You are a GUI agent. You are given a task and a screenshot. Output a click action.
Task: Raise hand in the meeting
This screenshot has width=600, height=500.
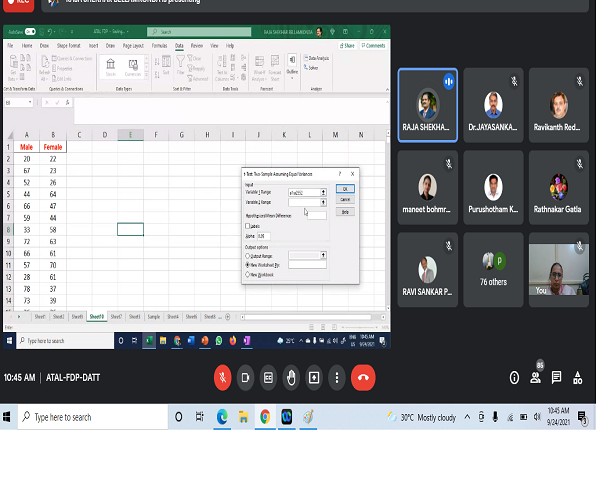tap(291, 378)
